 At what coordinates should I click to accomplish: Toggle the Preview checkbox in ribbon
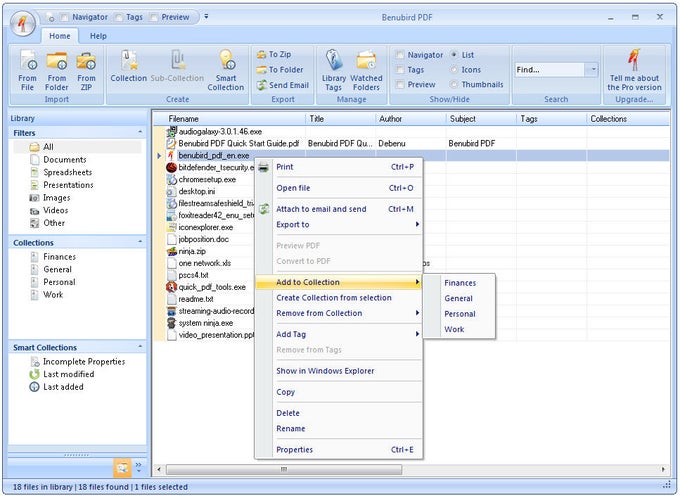click(x=401, y=85)
